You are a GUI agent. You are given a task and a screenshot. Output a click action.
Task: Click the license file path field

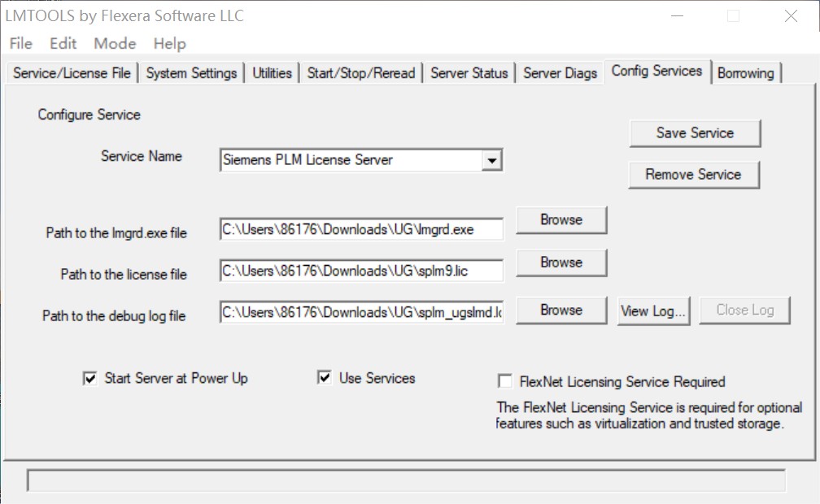[361, 271]
